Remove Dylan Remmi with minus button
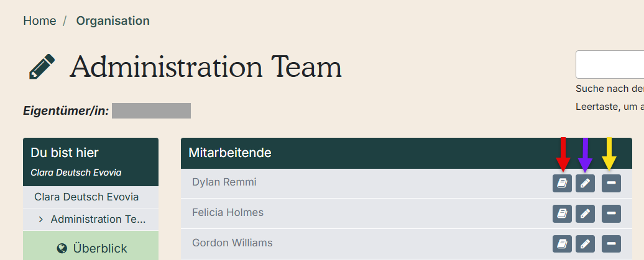The image size is (644, 260). (x=611, y=183)
